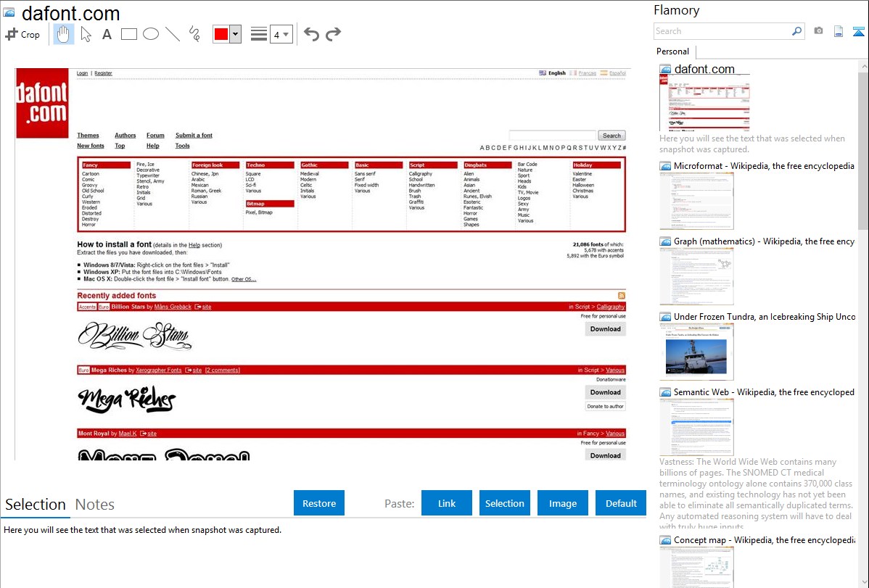
Task: Open the Selection tab
Action: (36, 505)
